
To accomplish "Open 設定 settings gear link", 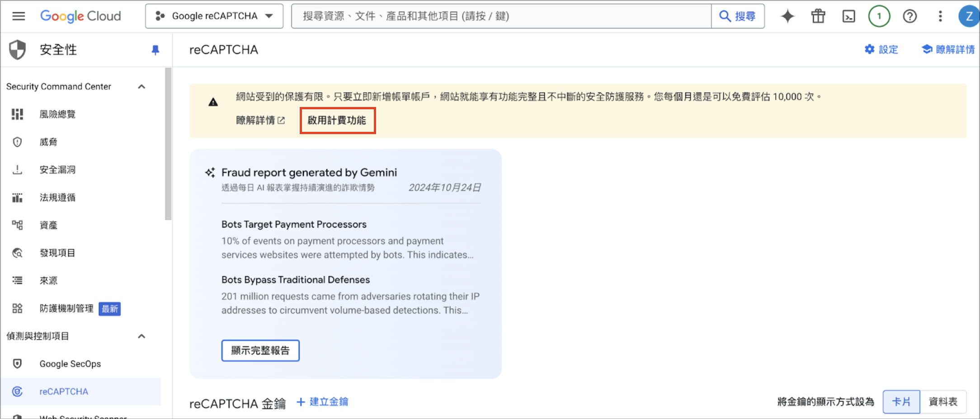I will pos(881,49).
